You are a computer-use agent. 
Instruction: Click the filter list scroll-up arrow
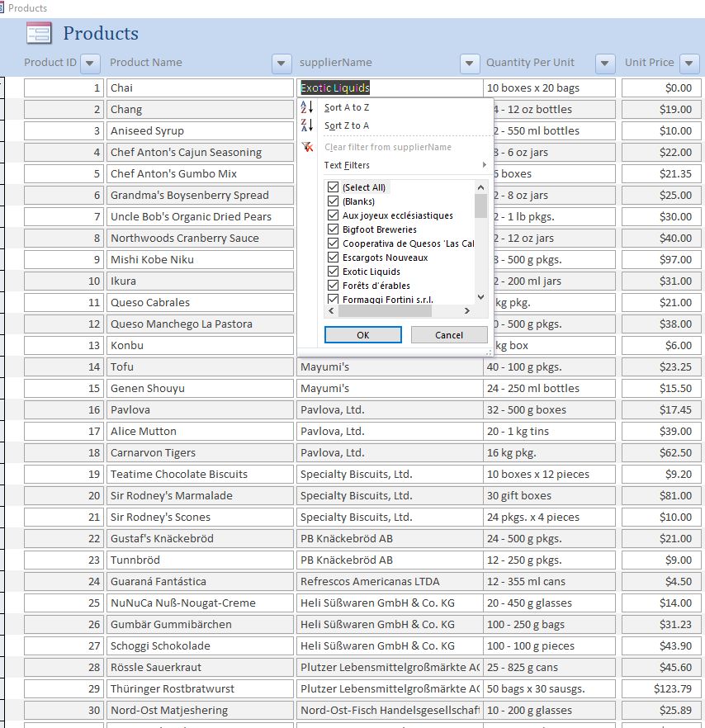[480, 187]
